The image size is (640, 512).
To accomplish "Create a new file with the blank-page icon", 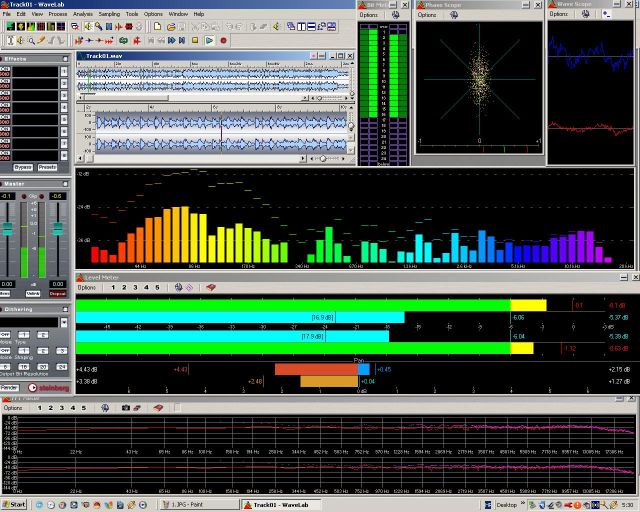I will click(x=157, y=27).
